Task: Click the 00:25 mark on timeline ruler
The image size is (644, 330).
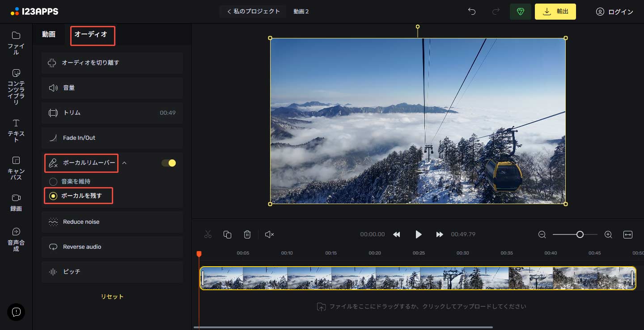Action: coord(419,253)
